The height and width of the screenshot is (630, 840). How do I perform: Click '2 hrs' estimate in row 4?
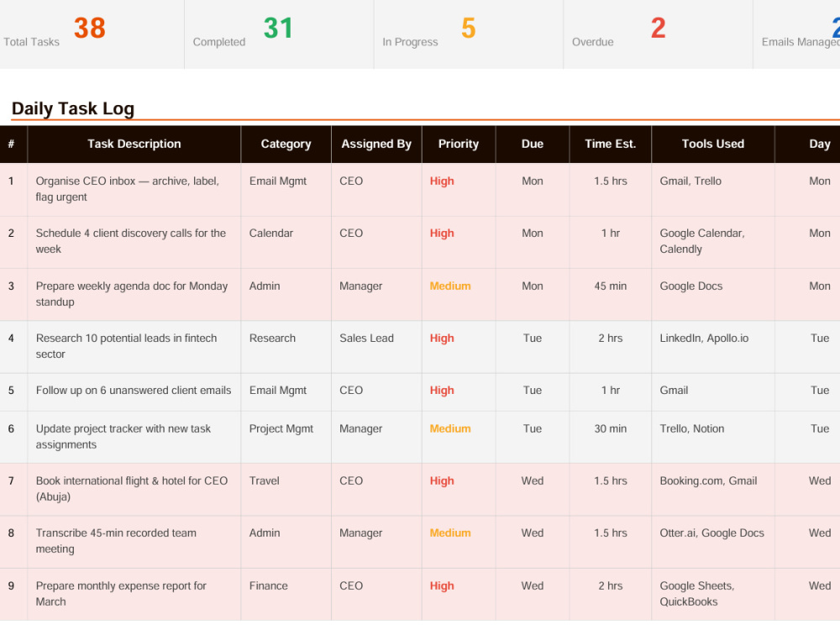coord(610,339)
